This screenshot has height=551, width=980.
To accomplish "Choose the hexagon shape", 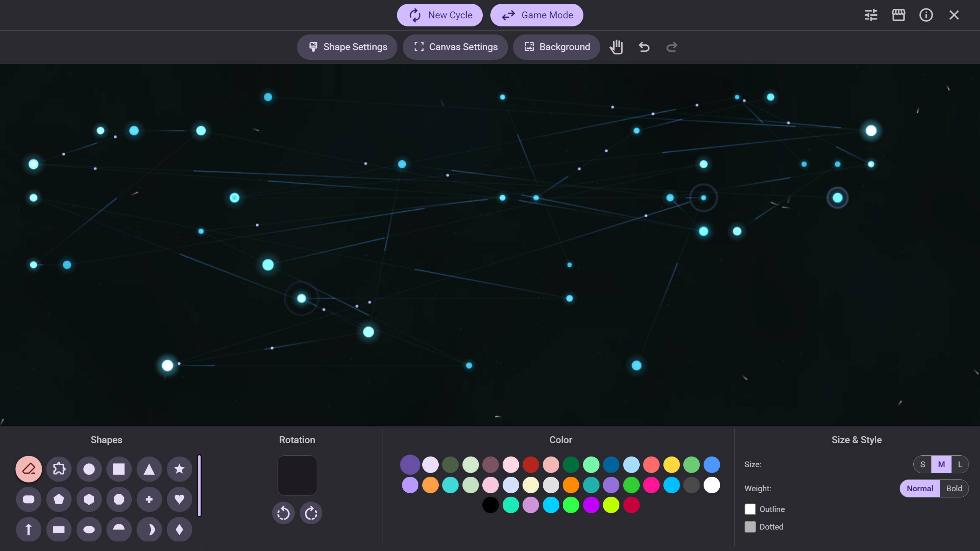I will tap(89, 499).
